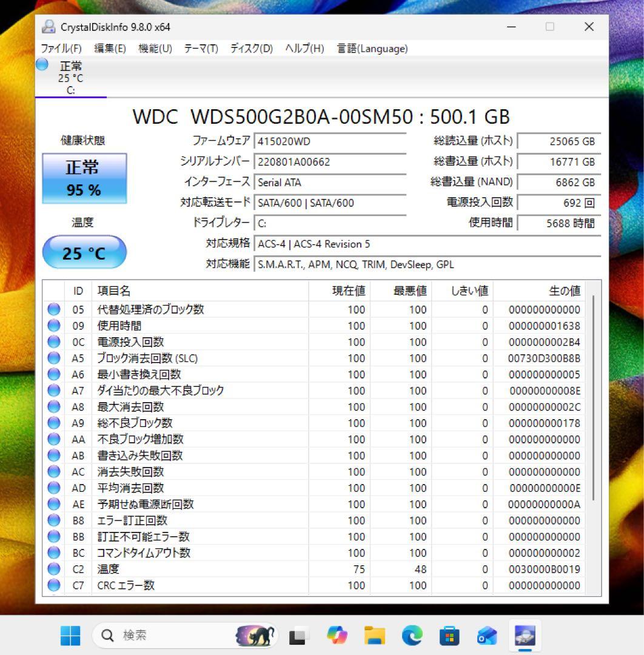Viewport: 644px width, 655px height.
Task: Click the serial number field 220801A00662
Action: (330, 162)
